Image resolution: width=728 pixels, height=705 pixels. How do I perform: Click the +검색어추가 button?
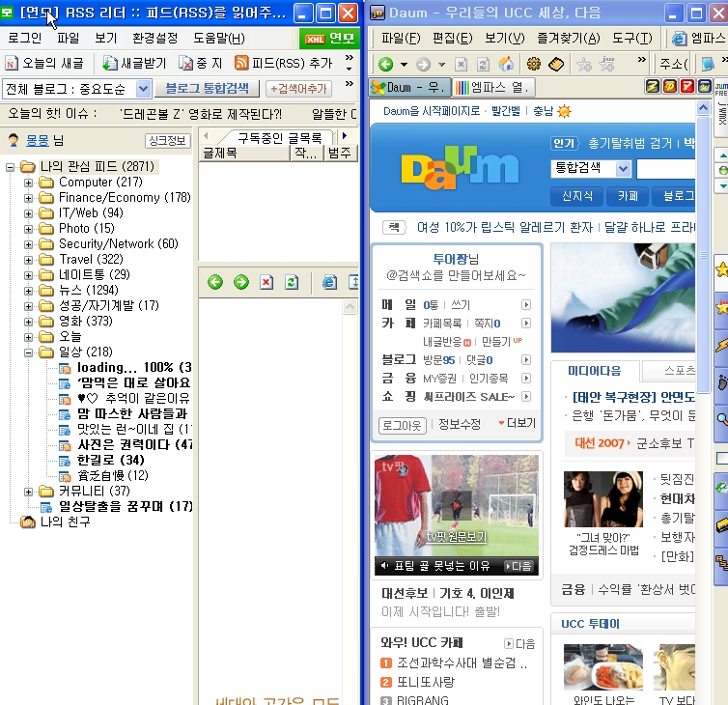click(x=298, y=88)
